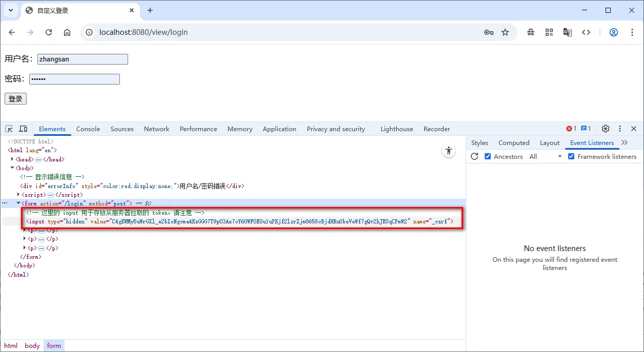Click the browser back arrow
The height and width of the screenshot is (352, 644).
click(12, 32)
